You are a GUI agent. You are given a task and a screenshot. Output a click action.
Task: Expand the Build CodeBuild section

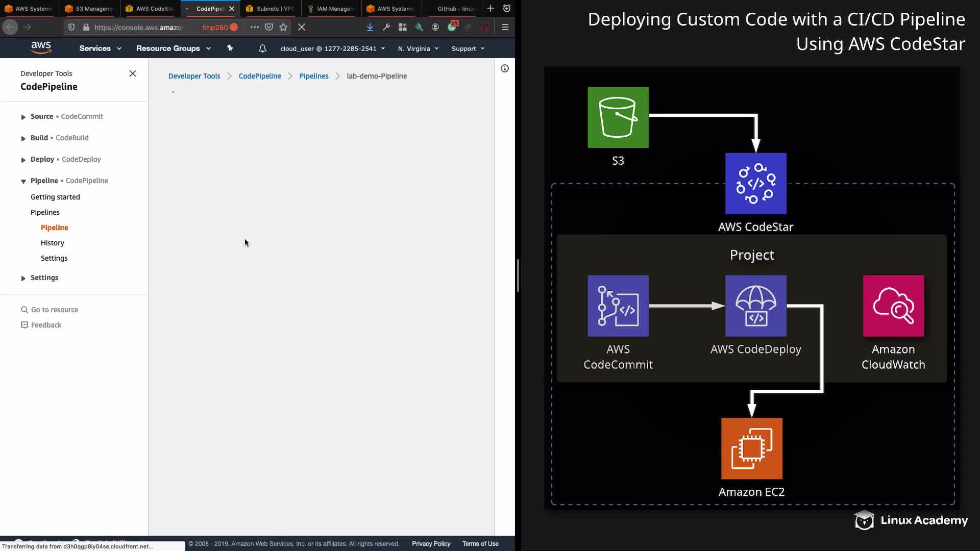click(23, 138)
